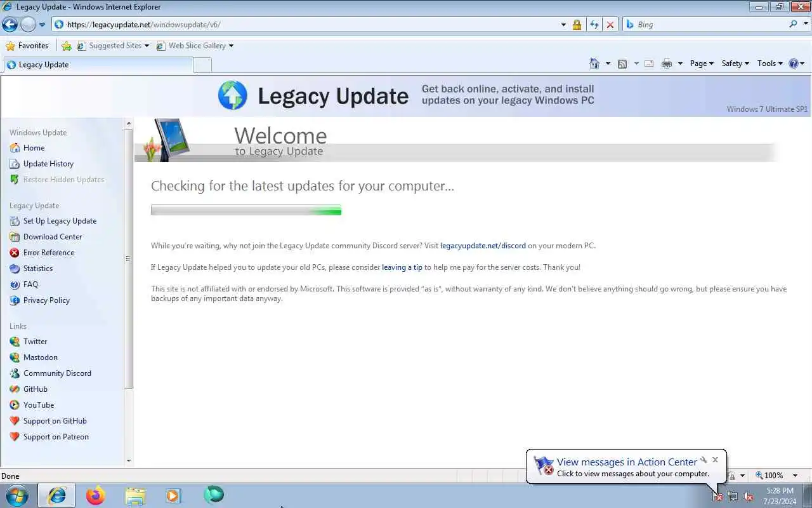The width and height of the screenshot is (812, 508).
Task: Open the Web Slice Gallery dropdown
Action: (195, 46)
